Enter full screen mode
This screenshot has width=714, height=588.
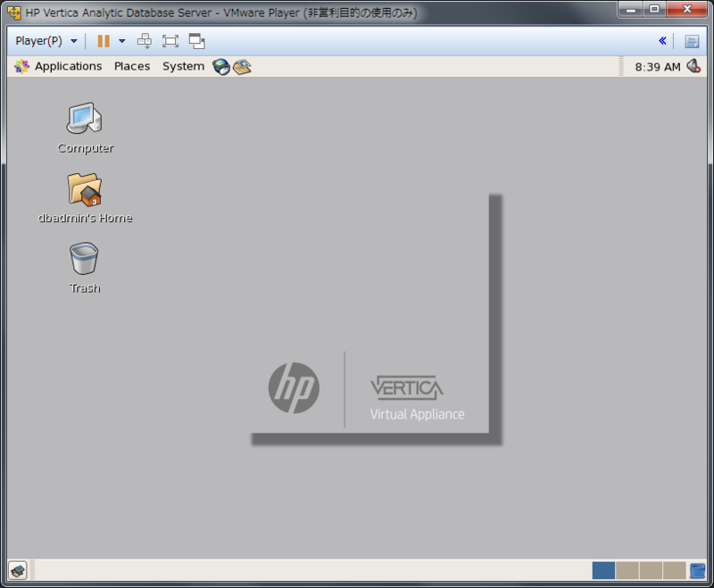[x=170, y=41]
